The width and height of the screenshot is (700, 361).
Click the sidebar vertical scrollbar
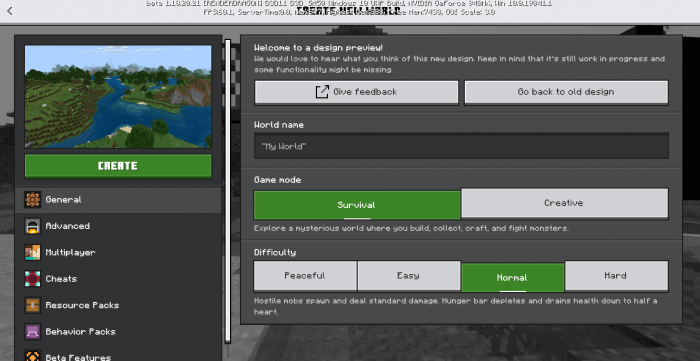point(228,191)
